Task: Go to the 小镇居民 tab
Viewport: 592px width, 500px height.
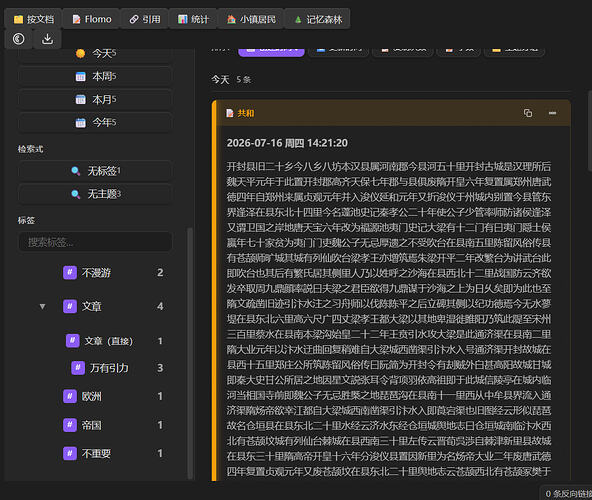Action: [x=251, y=19]
